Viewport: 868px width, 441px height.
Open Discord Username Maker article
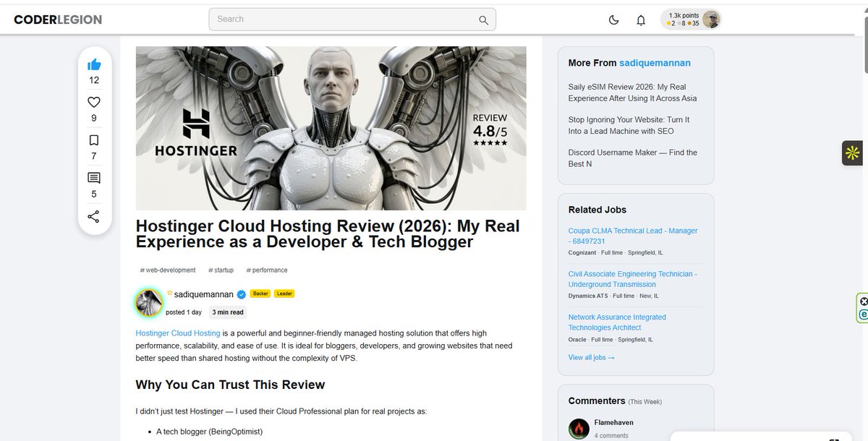(633, 158)
